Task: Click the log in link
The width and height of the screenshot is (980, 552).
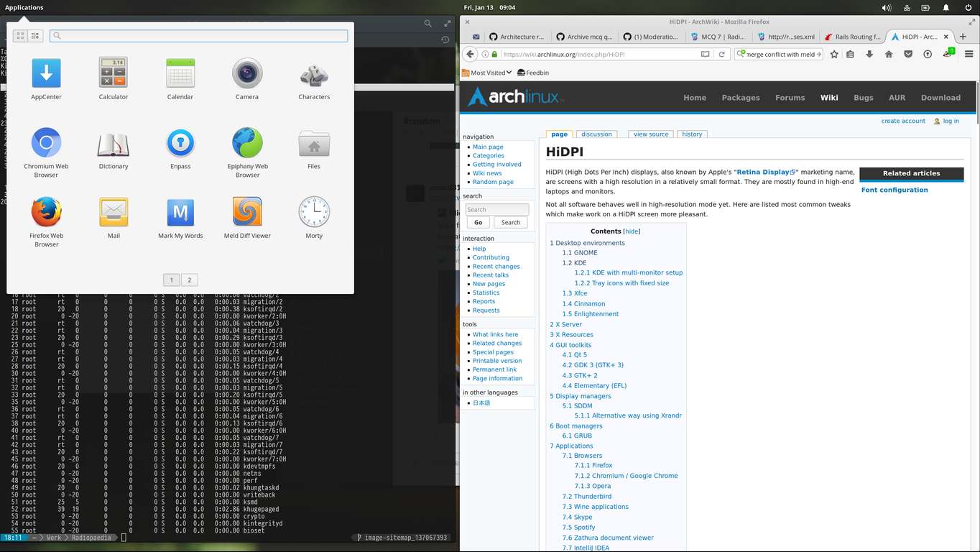Action: [951, 121]
